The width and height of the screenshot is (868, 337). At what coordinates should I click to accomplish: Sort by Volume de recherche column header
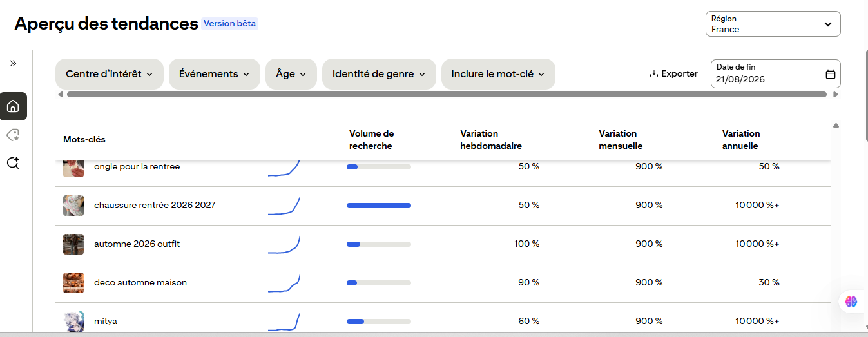(372, 140)
